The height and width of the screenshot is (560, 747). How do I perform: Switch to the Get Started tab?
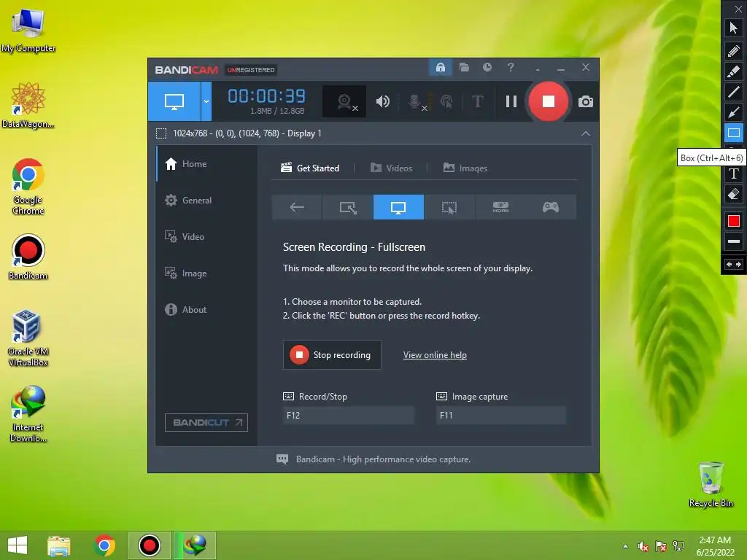(310, 168)
